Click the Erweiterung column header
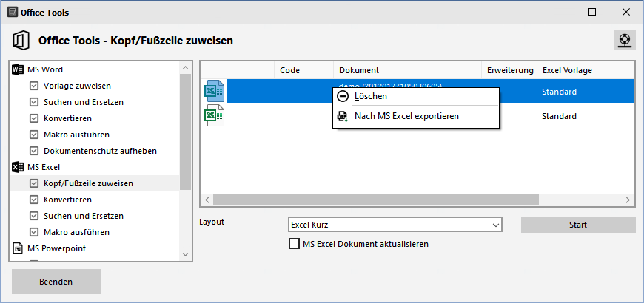This screenshot has width=644, height=303. (x=509, y=70)
